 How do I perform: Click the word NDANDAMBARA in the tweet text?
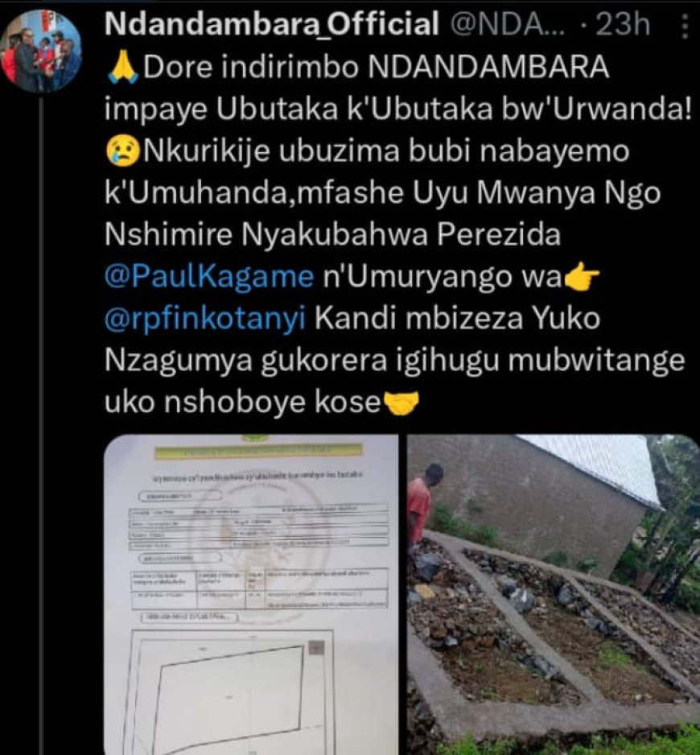[x=488, y=68]
